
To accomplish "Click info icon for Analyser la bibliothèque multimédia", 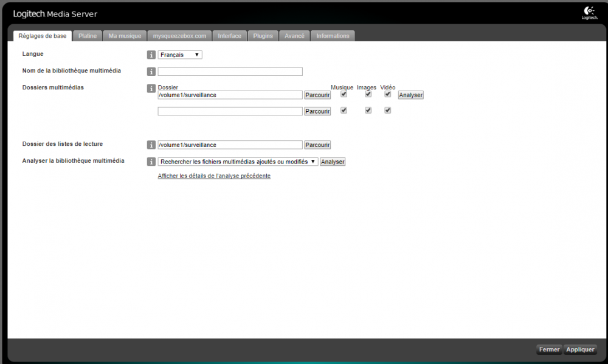I will 151,162.
